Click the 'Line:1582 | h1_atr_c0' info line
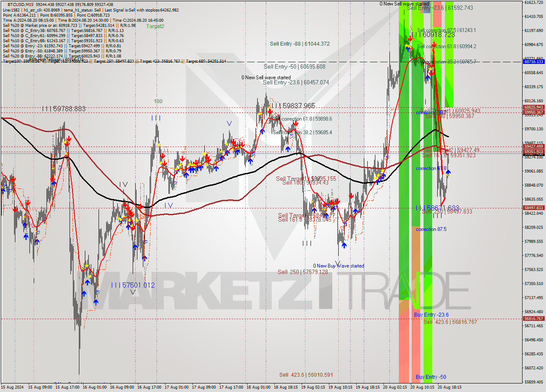This screenshot has height=392, width=546. [90, 10]
